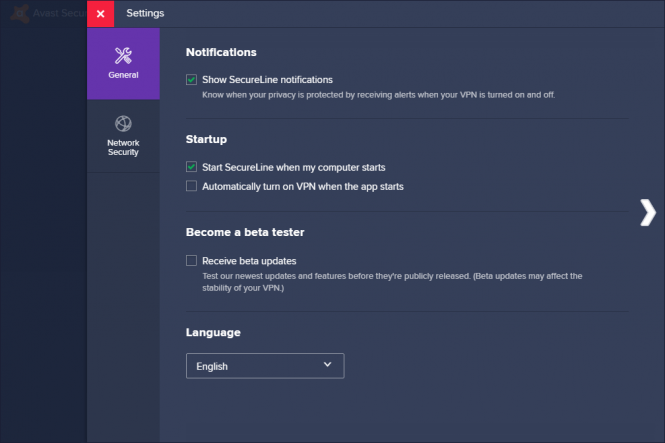Click the 'Show SecureLine notifications' label
The height and width of the screenshot is (443, 665).
(267, 80)
